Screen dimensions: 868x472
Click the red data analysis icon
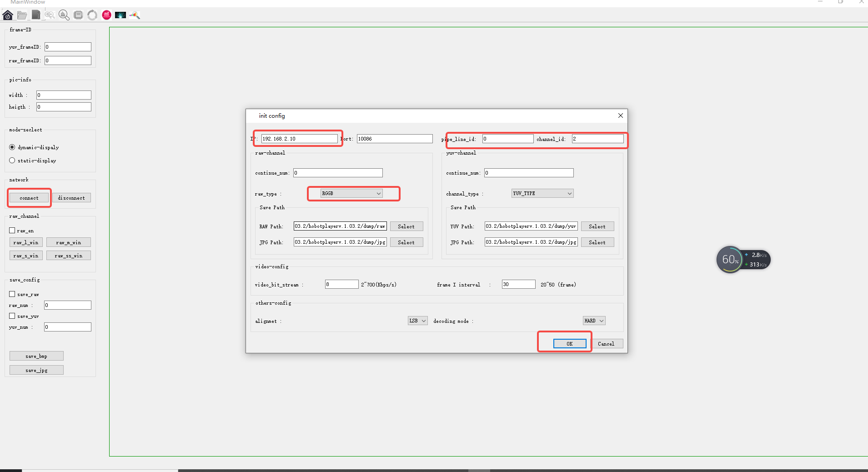(x=106, y=15)
